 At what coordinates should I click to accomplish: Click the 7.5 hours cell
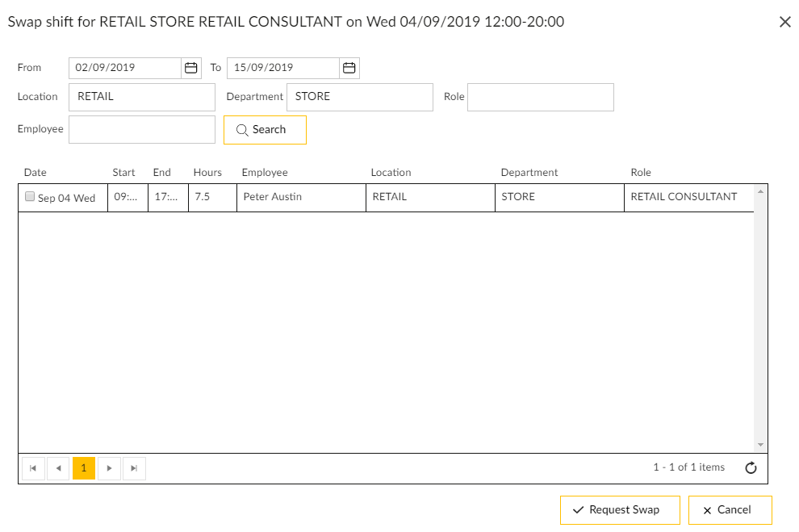[x=213, y=197]
